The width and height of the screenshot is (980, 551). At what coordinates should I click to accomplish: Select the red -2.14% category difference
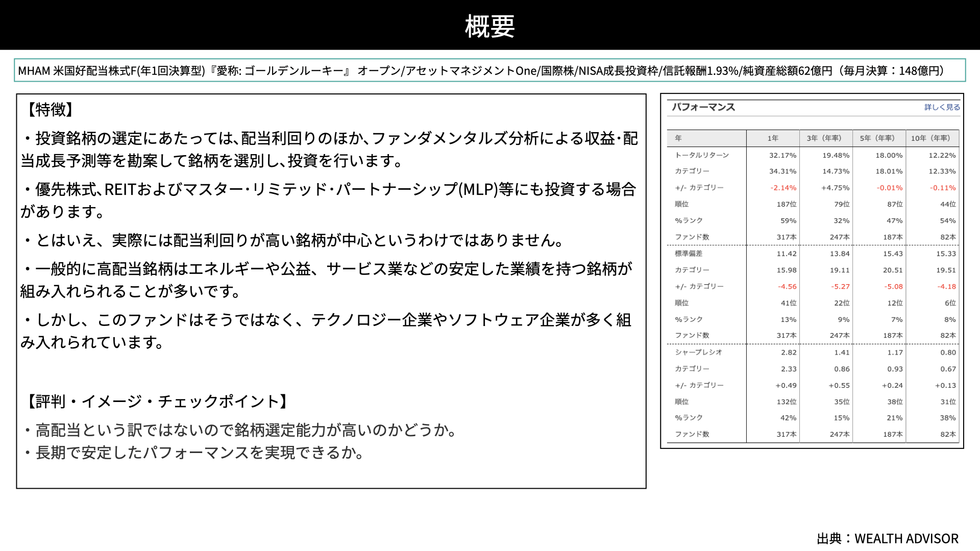click(x=783, y=188)
